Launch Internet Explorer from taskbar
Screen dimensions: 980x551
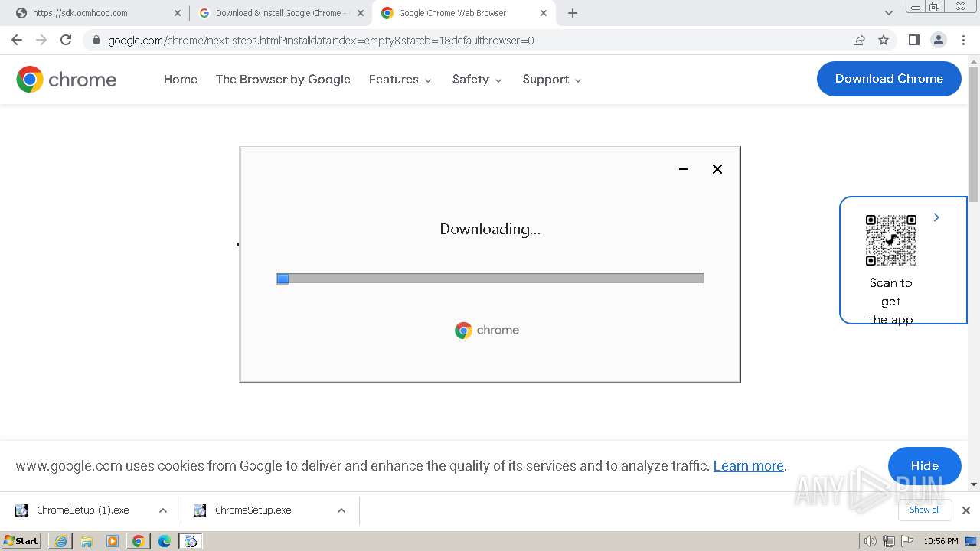coord(60,541)
